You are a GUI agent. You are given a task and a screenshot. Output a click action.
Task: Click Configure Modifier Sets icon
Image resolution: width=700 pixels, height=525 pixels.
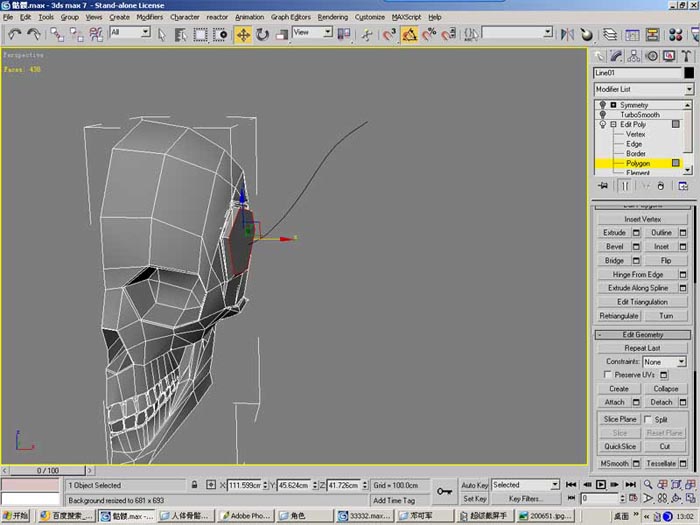(x=683, y=186)
